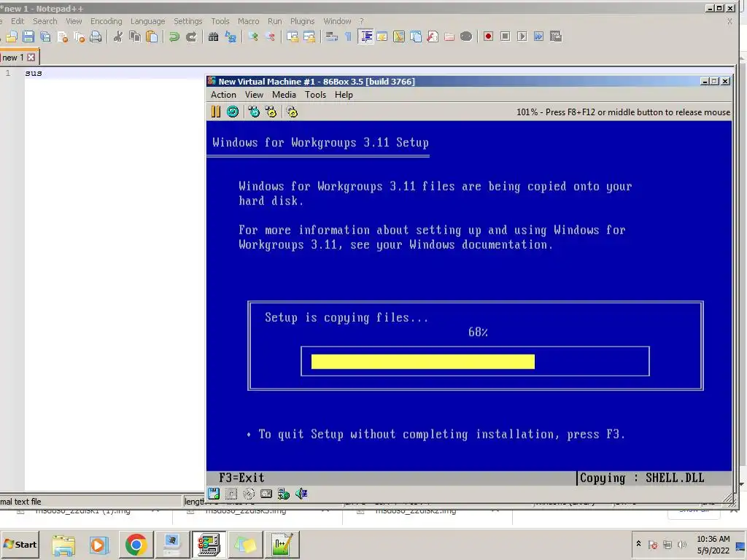Image resolution: width=747 pixels, height=560 pixels.
Task: Zoom out using Notepad++ toolbar icon
Action: 270,36
